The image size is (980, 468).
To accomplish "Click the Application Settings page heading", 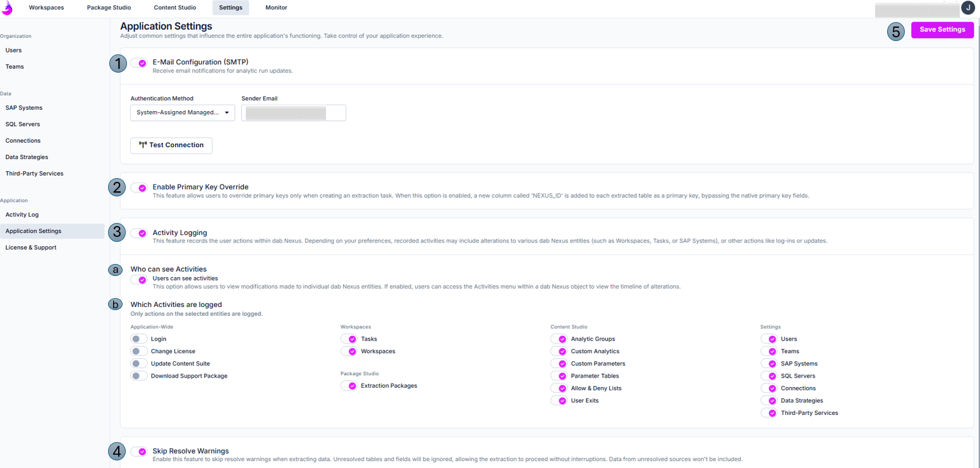I will [166, 26].
